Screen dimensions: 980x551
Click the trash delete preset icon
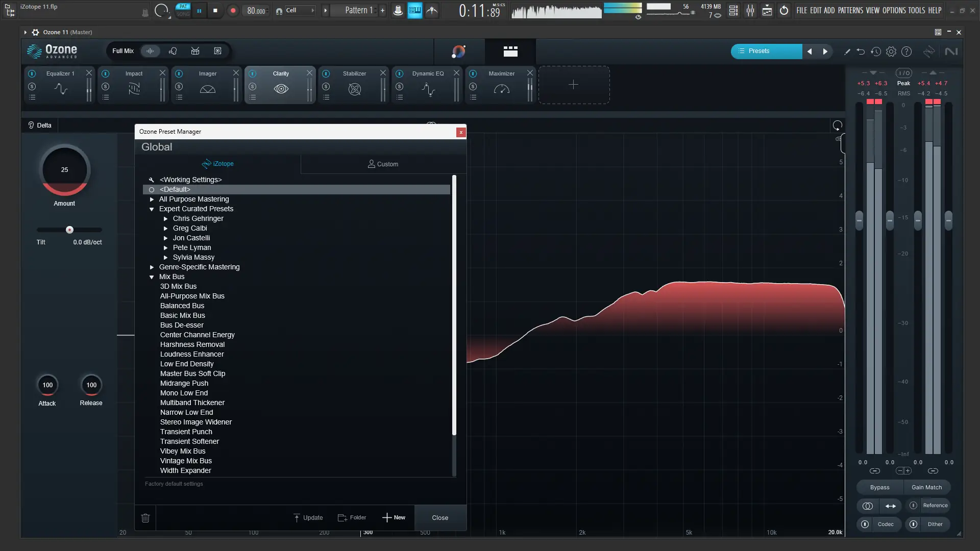(x=145, y=518)
